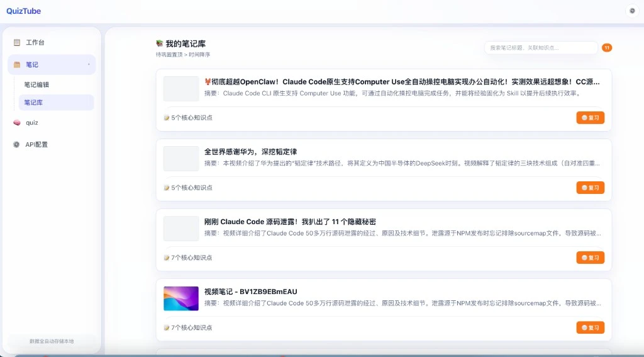The image size is (644, 357).
Task: Click 复习 button on the BV1ZB9EBmEAU note
Action: [590, 327]
